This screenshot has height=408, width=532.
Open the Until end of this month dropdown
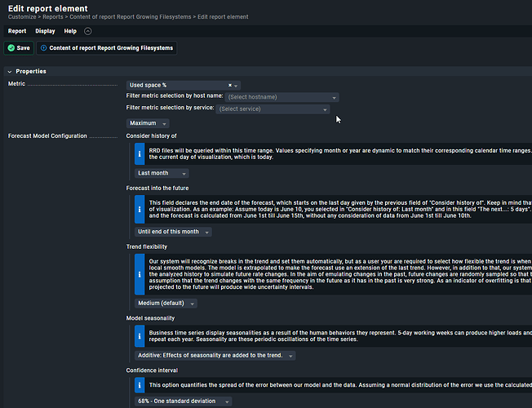173,232
